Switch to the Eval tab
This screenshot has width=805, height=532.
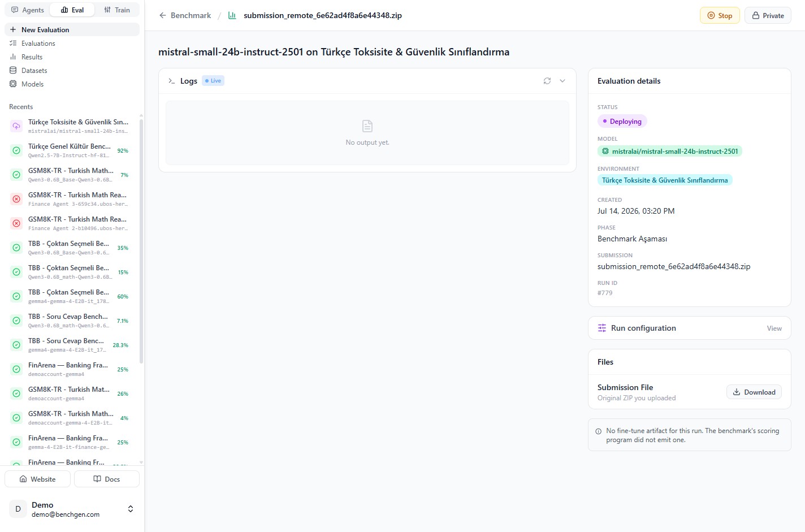click(72, 10)
